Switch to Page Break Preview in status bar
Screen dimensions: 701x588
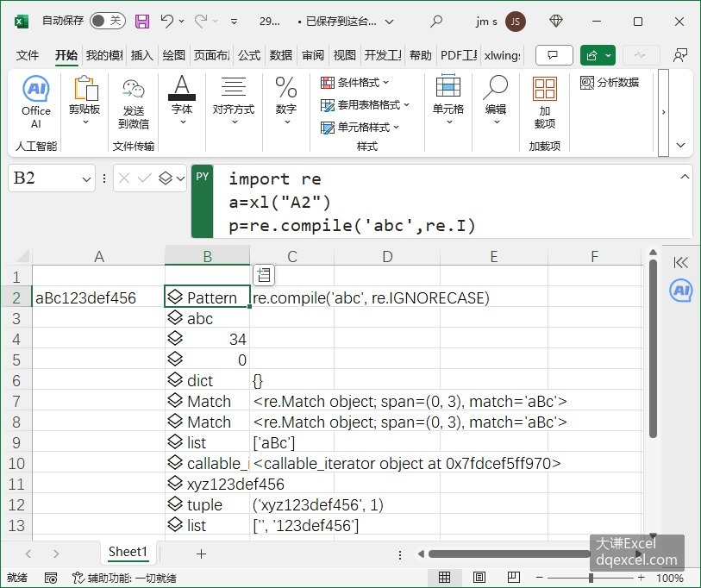(513, 578)
